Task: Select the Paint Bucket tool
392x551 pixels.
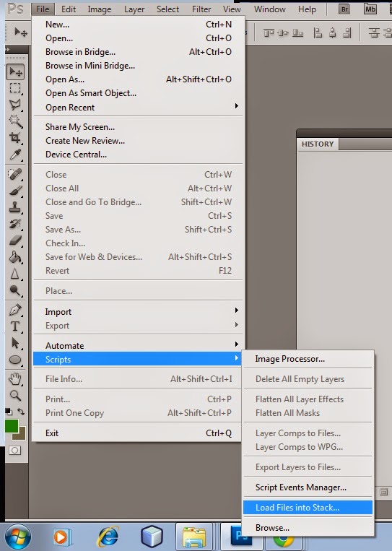Action: coord(15,257)
